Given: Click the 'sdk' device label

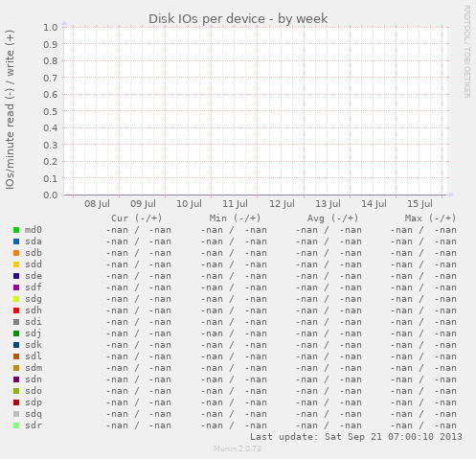Looking at the screenshot, I should click(x=34, y=345).
